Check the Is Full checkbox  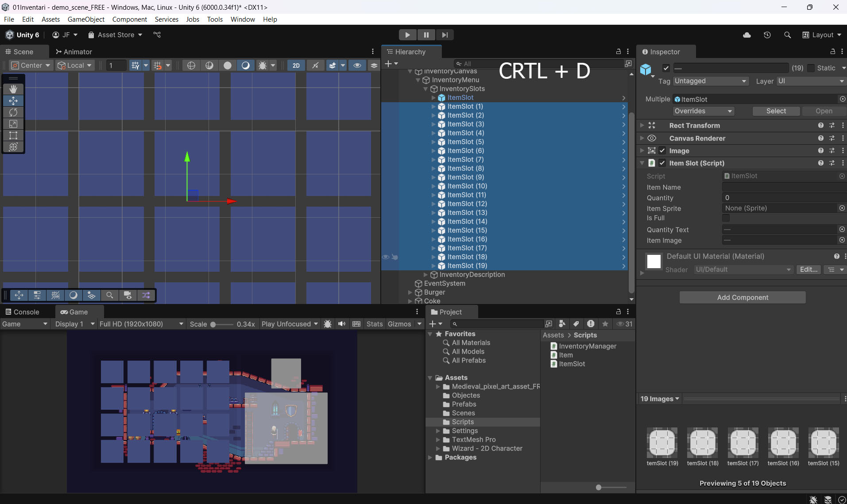click(x=726, y=218)
